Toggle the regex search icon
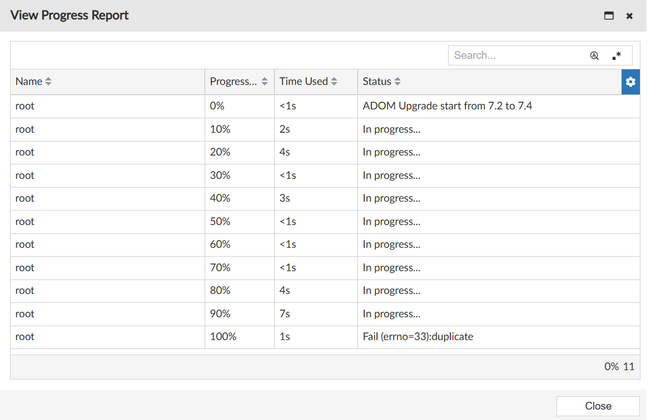 point(616,56)
